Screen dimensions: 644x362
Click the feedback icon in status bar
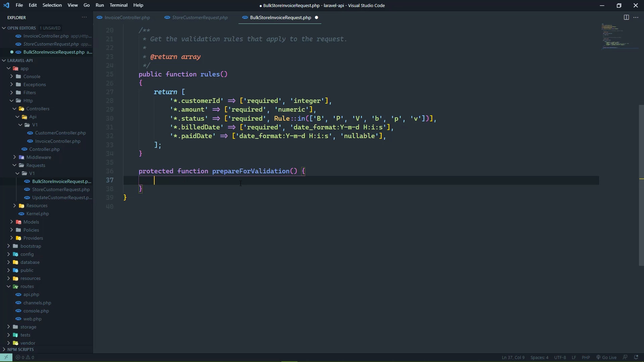click(625, 357)
